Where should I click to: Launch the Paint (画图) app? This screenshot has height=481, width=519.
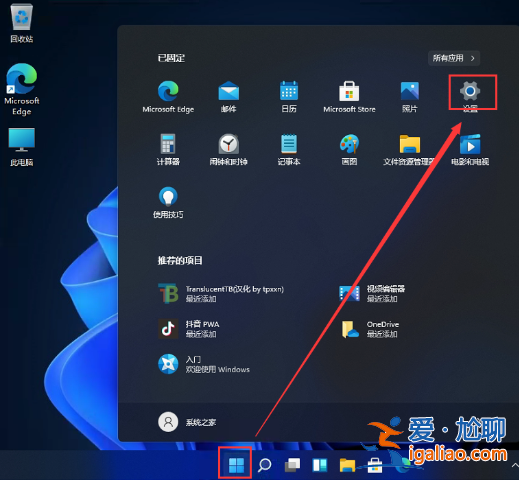[349, 149]
